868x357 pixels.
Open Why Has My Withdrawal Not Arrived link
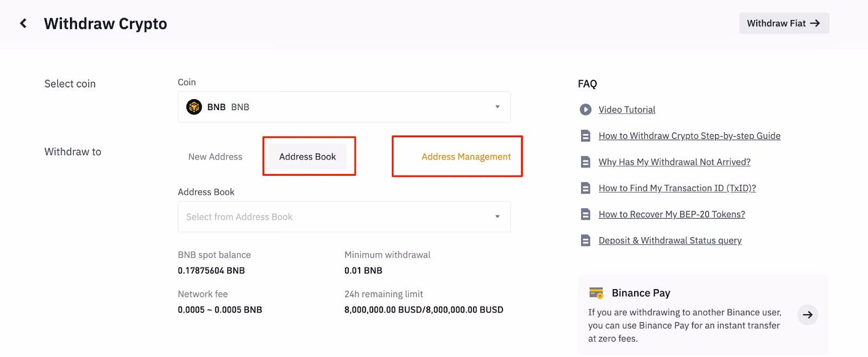(x=674, y=162)
